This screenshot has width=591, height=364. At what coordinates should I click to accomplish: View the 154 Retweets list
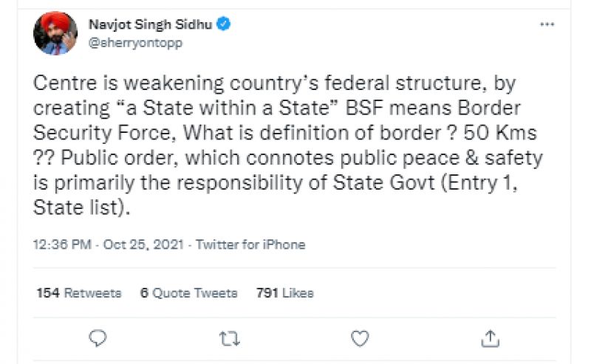(x=79, y=293)
